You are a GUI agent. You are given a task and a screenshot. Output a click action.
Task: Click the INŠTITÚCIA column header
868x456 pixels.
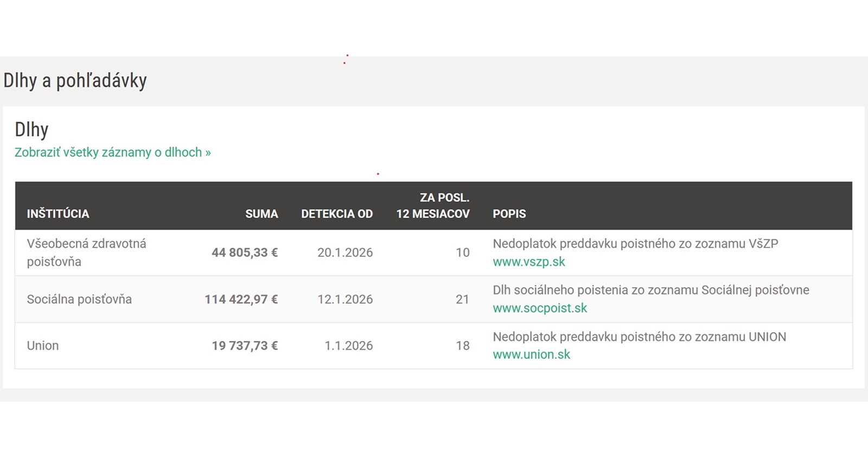pos(58,214)
